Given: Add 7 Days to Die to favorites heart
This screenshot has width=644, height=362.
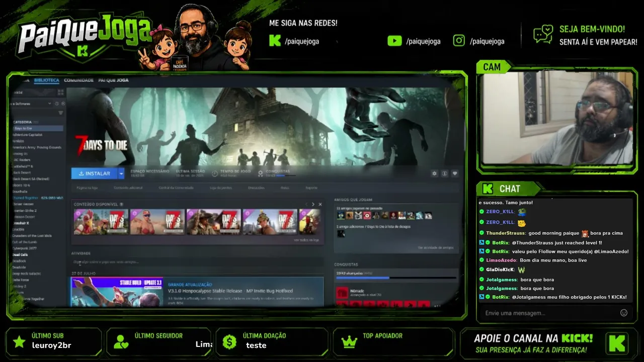Looking at the screenshot, I should coord(455,173).
